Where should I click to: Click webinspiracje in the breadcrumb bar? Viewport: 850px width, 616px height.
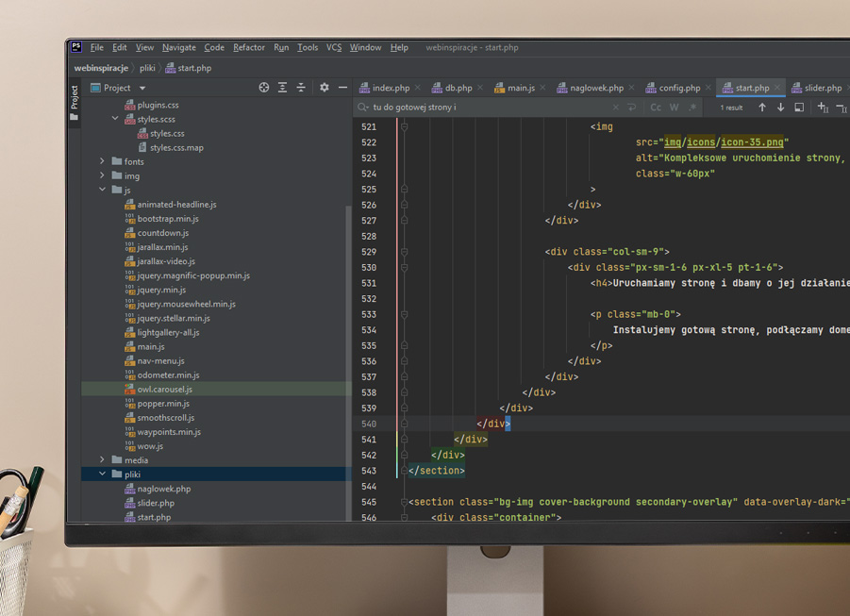pyautogui.click(x=101, y=68)
